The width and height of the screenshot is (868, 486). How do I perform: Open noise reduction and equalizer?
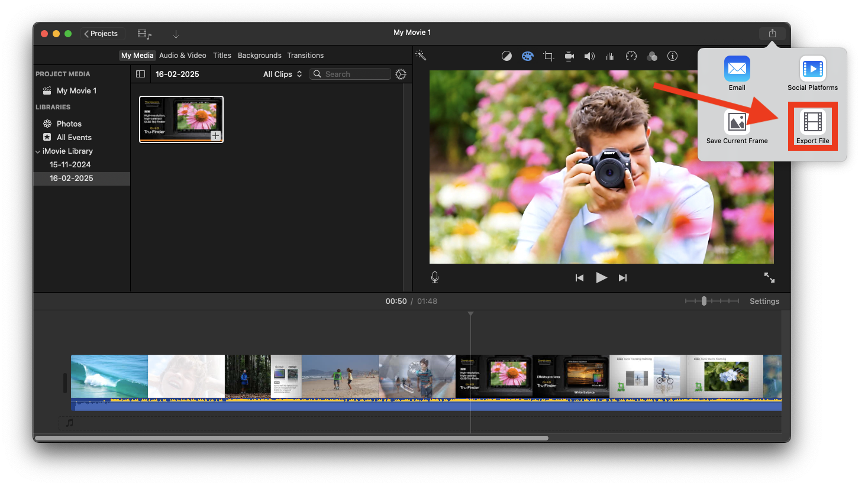pos(610,56)
